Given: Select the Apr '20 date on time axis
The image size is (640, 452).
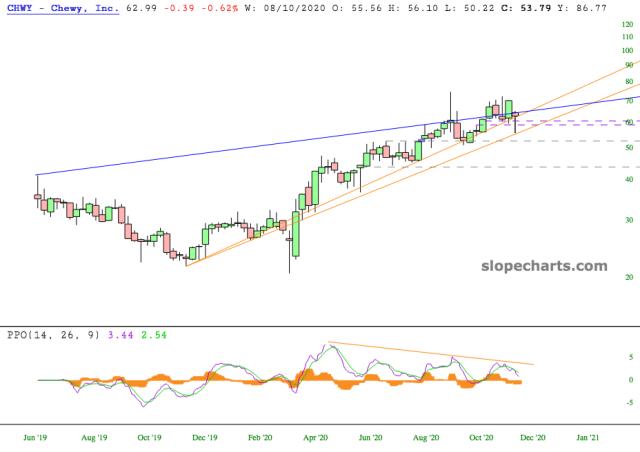Looking at the screenshot, I should pos(316,437).
